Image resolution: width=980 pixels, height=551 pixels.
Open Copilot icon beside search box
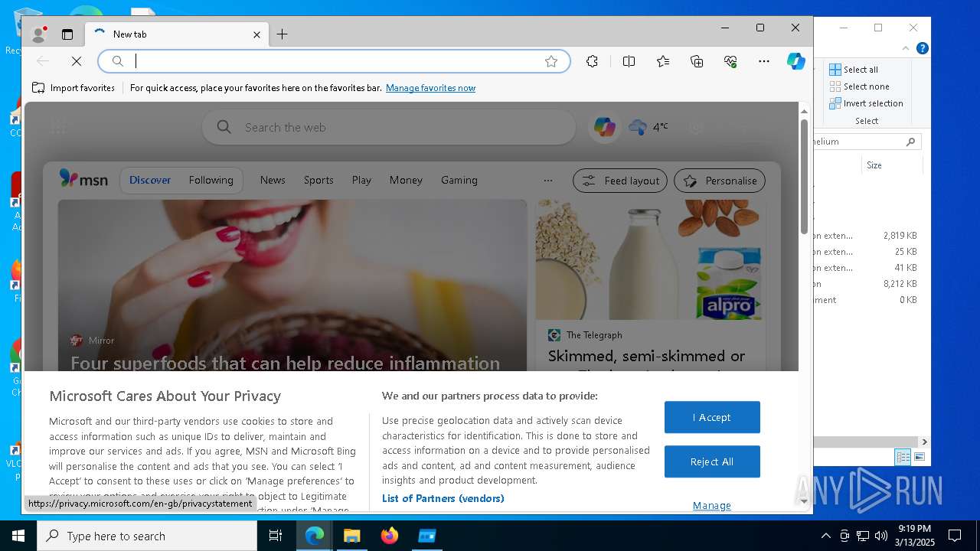click(x=605, y=127)
